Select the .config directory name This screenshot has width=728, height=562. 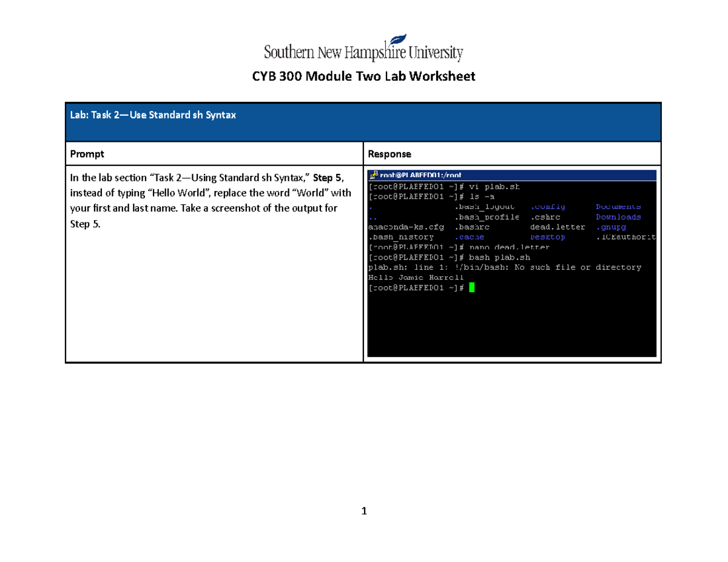pyautogui.click(x=547, y=206)
